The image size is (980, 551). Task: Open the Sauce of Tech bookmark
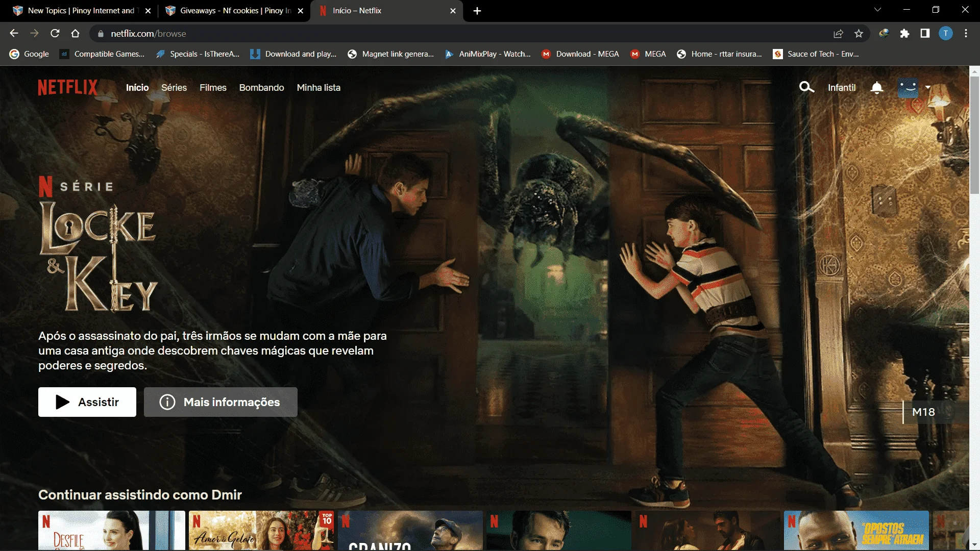[x=816, y=54]
